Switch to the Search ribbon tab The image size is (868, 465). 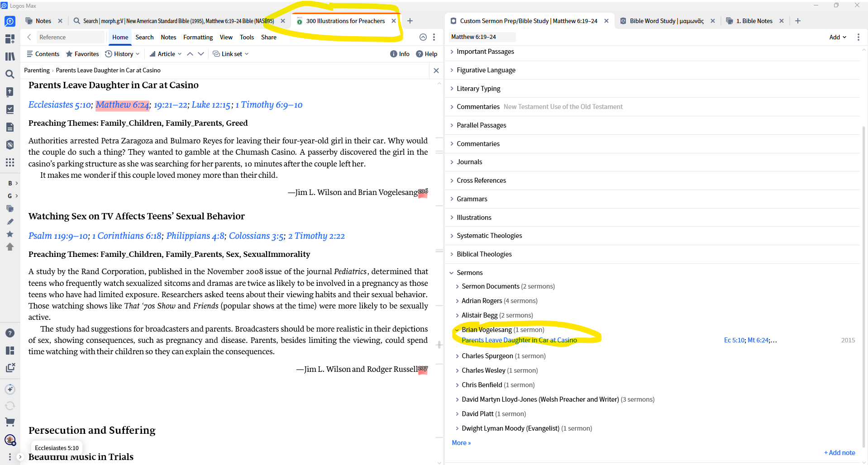[x=144, y=37]
